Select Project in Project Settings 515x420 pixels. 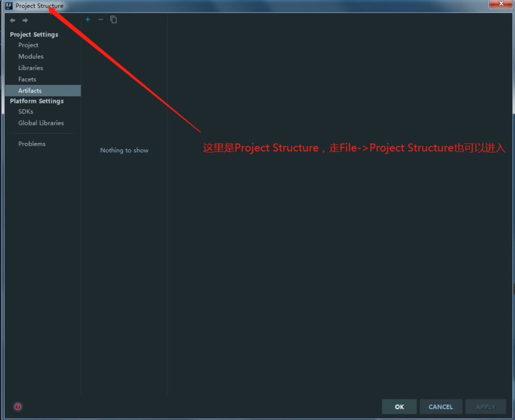tap(28, 45)
